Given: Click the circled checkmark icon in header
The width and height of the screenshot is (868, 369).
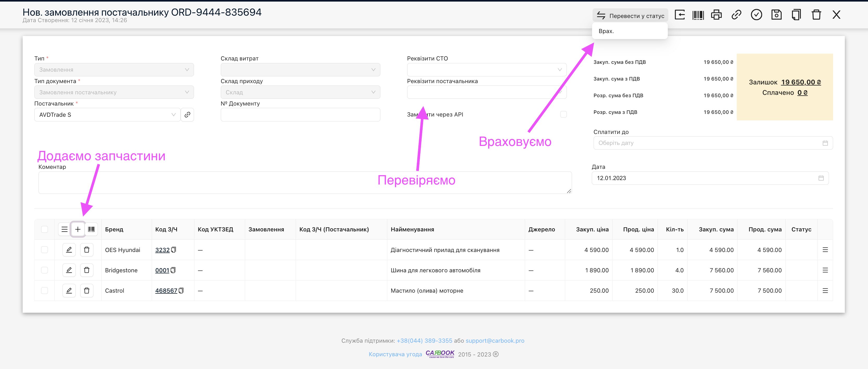Looking at the screenshot, I should (x=756, y=15).
